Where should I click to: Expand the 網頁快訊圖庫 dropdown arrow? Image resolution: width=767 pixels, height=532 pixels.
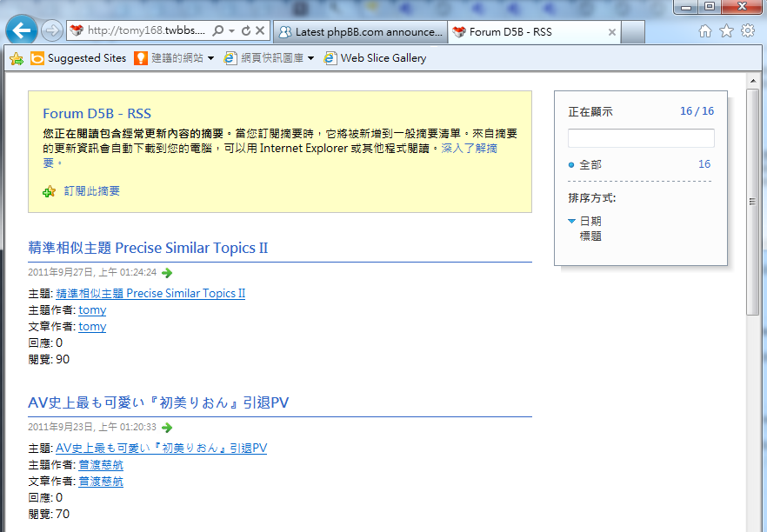310,58
